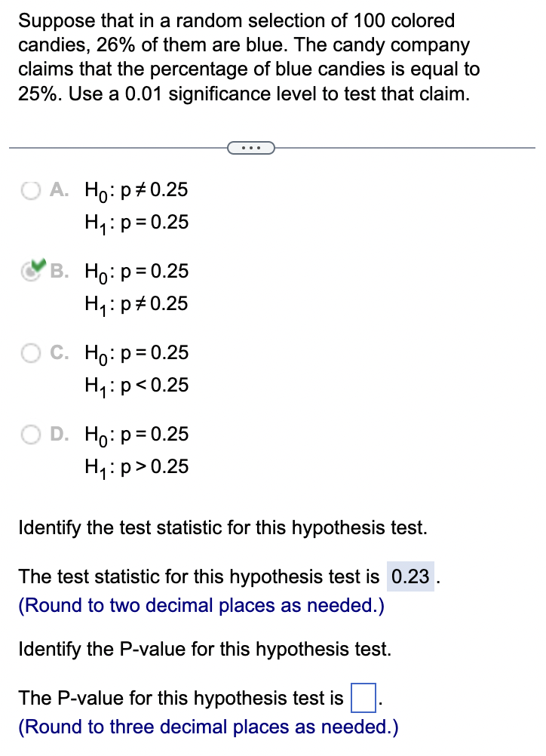Click the selected answer B radio button
Screen dimensions: 546x756
tap(31, 272)
